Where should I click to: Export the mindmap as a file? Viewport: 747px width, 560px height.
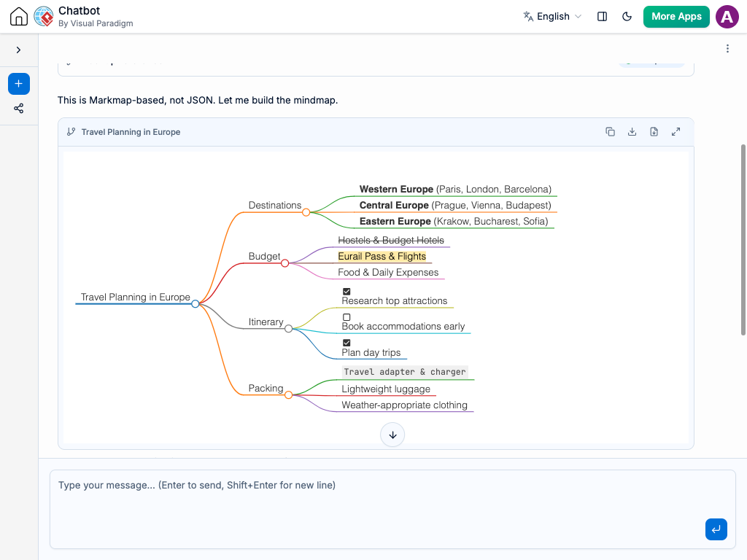tap(654, 132)
